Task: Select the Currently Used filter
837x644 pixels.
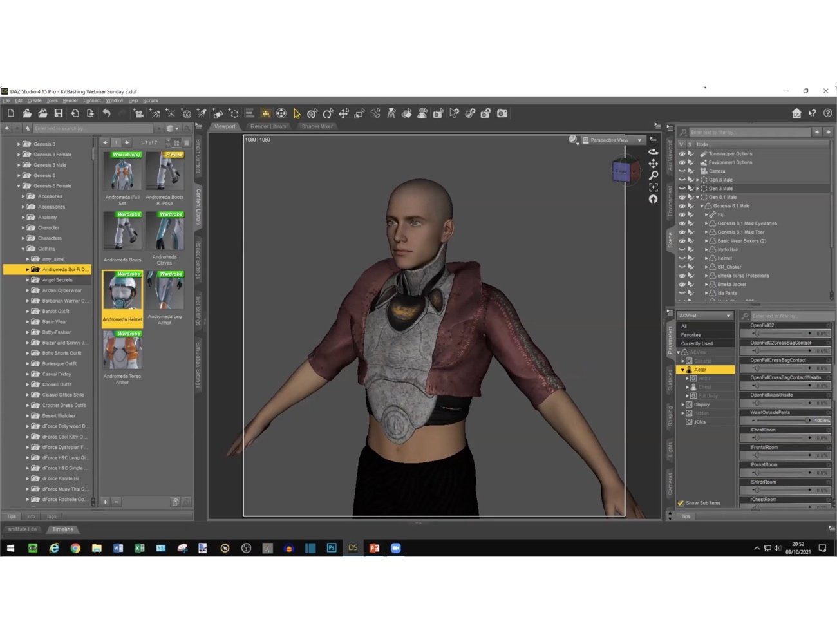Action: [706, 343]
